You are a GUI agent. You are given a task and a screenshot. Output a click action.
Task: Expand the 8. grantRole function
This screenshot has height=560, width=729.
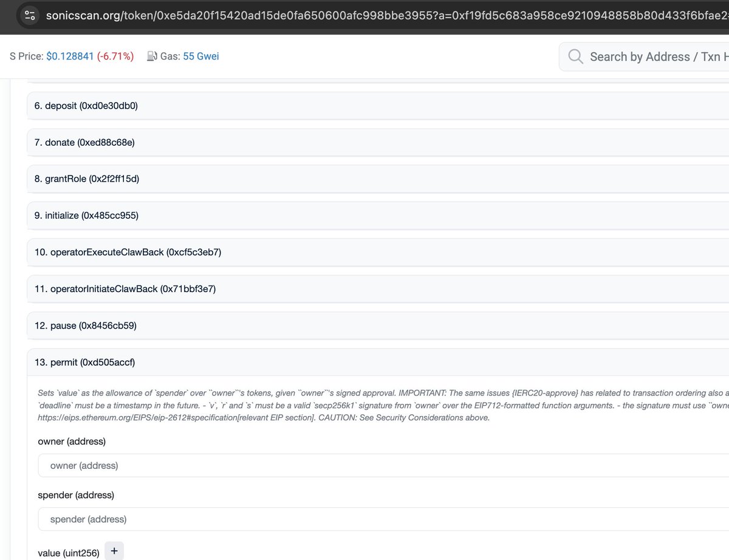point(378,179)
